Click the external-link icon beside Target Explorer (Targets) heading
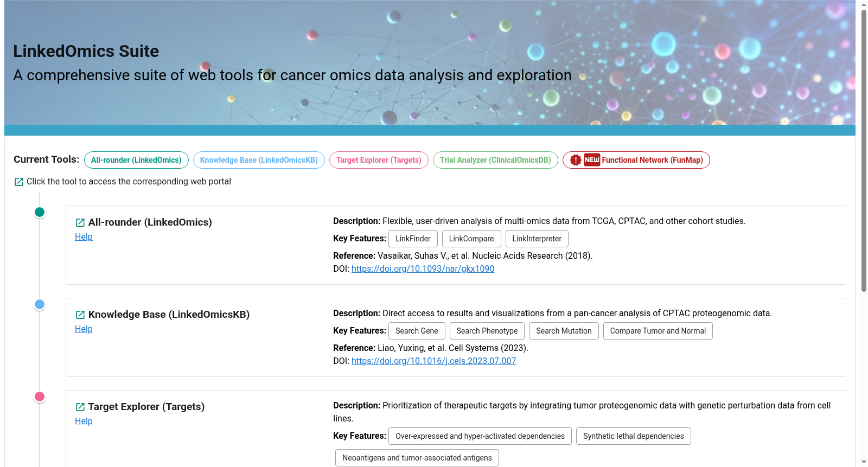868x467 pixels. tap(80, 407)
